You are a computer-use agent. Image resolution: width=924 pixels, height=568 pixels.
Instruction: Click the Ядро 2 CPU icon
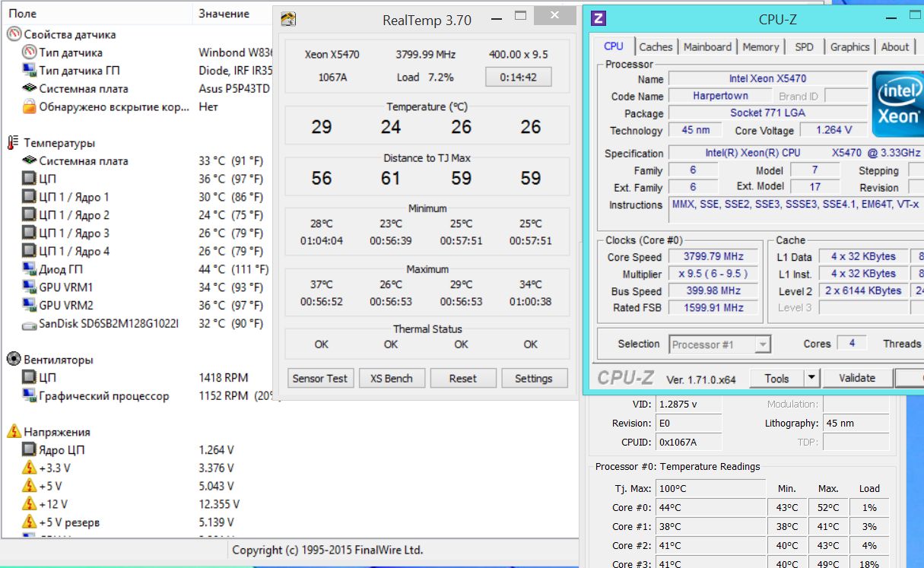pyautogui.click(x=30, y=215)
